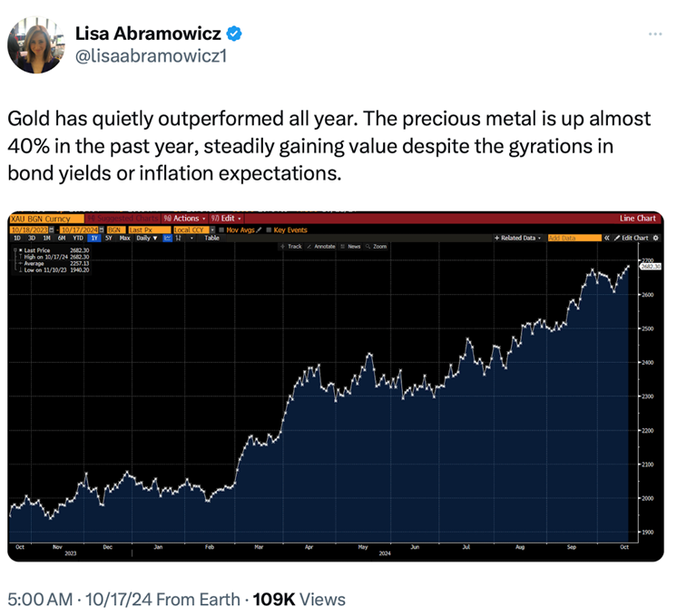Click the Zoom magnifier tool
Viewport: 677px width, 616px height.
click(x=377, y=247)
